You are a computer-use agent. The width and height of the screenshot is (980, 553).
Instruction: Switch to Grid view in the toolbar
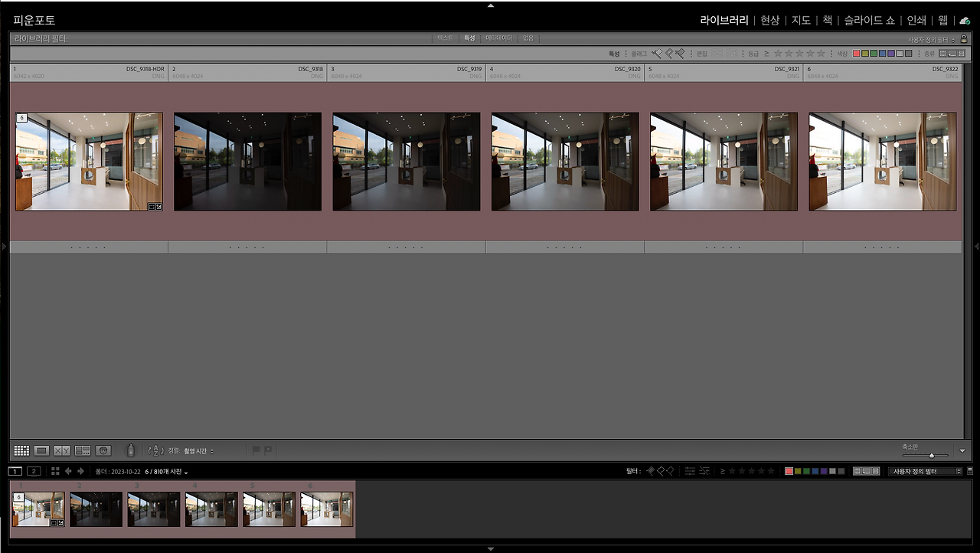click(21, 451)
